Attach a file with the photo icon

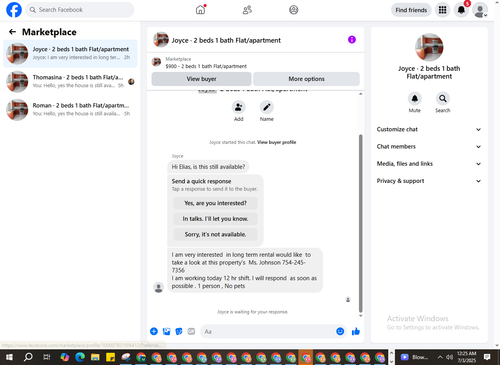[x=166, y=331]
